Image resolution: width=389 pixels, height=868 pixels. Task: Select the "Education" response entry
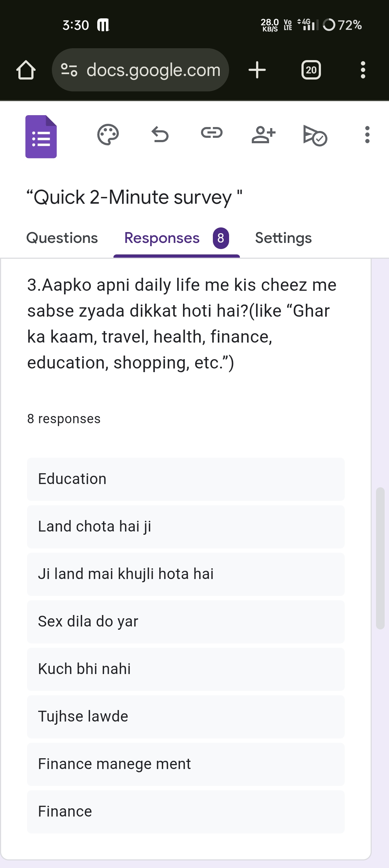tap(186, 479)
